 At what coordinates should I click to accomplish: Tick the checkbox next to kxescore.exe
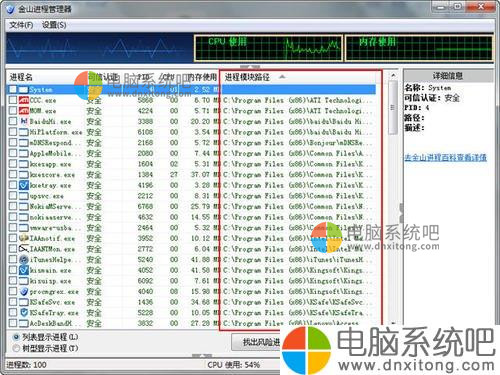(13, 174)
